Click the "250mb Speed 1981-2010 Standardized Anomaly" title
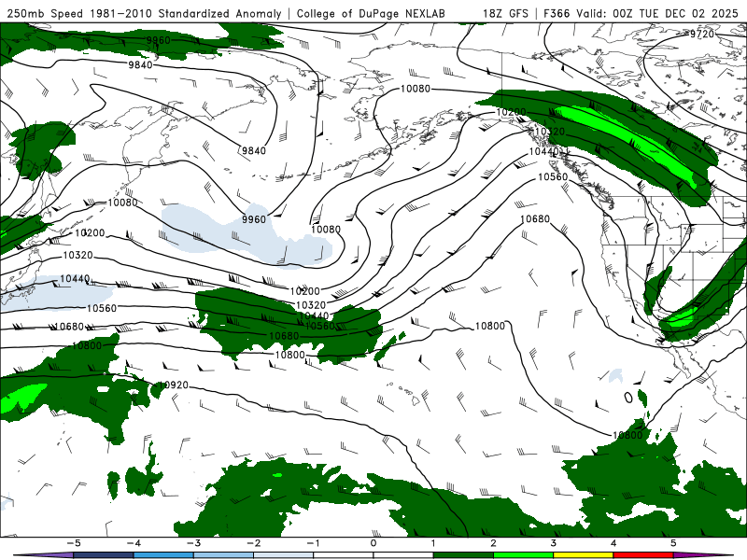This screenshot has width=747, height=560. [145, 13]
